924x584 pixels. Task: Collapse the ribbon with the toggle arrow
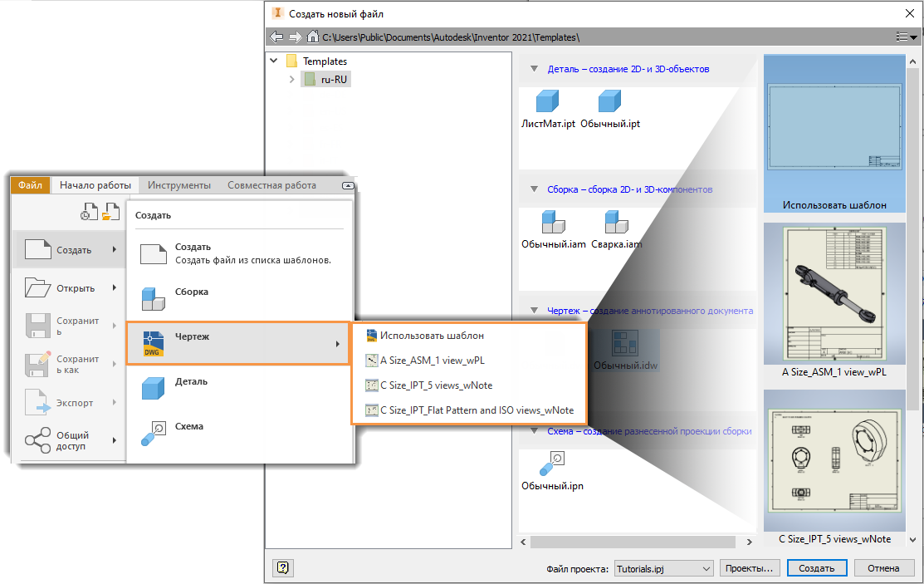click(x=348, y=185)
